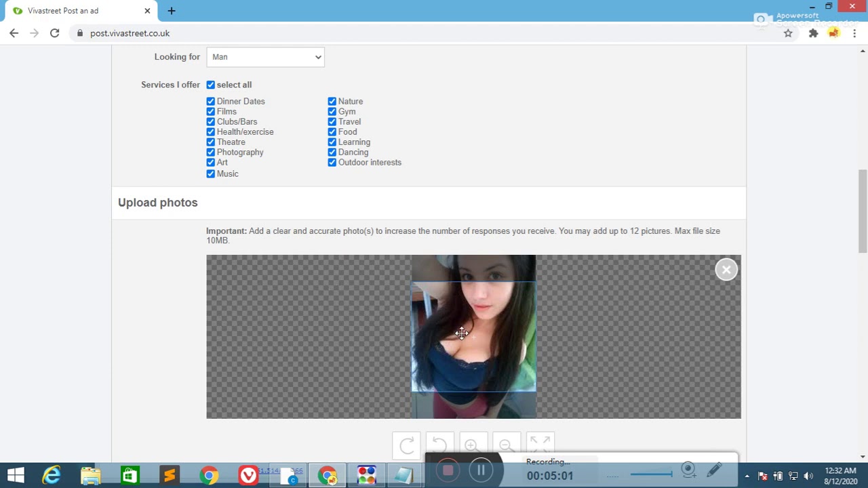Open Vivaldi browser from the taskbar

coord(248,476)
